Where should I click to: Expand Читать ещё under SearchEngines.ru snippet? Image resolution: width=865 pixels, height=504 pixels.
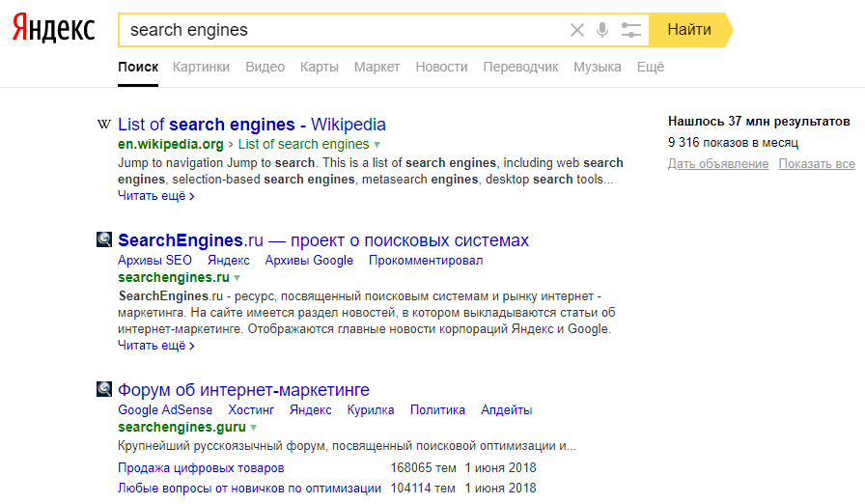tap(156, 346)
